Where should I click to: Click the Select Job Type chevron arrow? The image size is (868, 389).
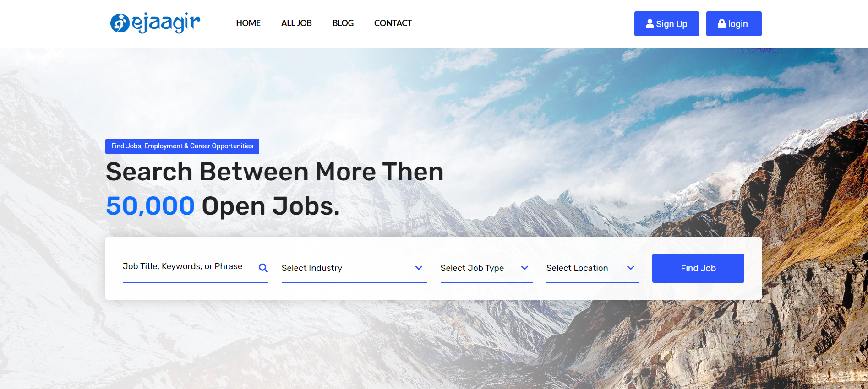click(525, 268)
